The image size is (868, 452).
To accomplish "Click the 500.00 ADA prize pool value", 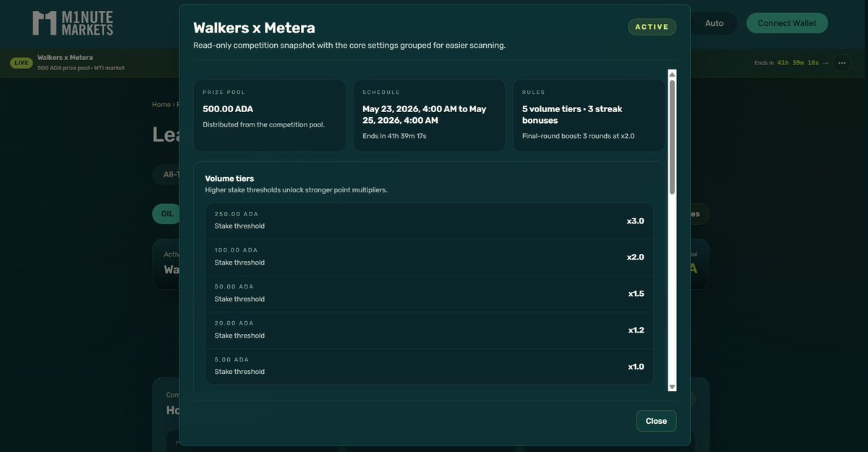I will click(228, 109).
